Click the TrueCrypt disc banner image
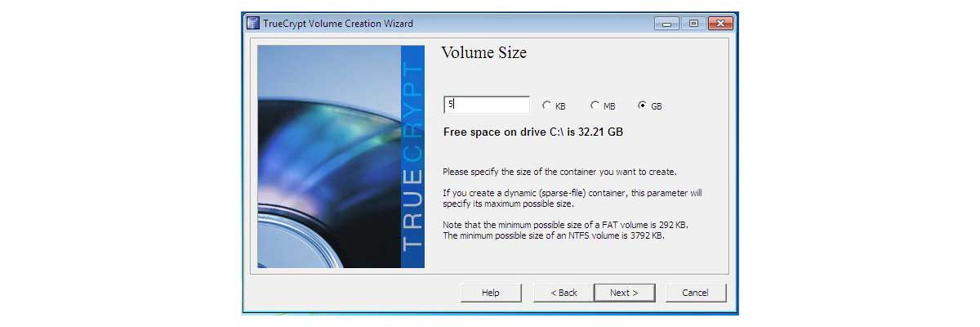980x327 pixels. click(x=341, y=156)
